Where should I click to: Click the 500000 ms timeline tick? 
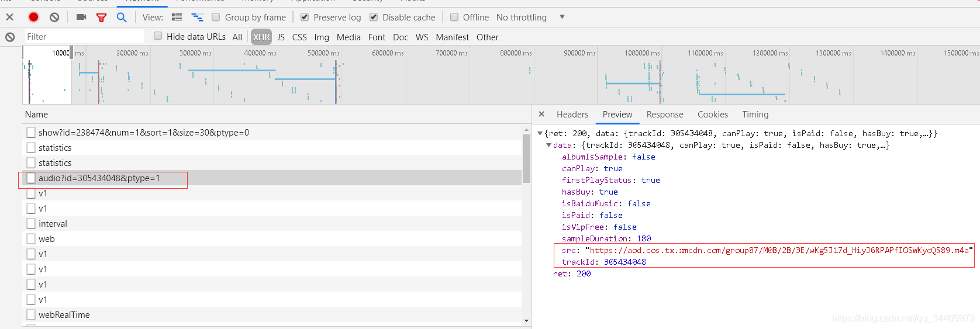(x=323, y=53)
